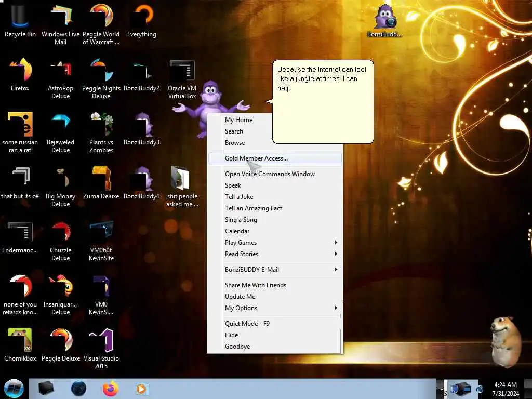
Task: Choose Browse in Bonzi context menu
Action: click(235, 143)
